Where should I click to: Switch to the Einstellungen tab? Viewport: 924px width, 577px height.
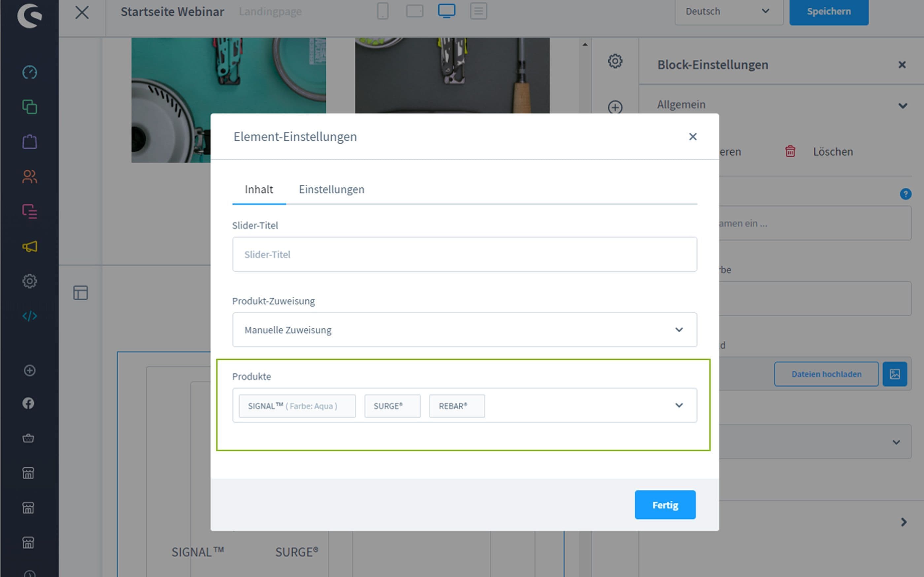click(x=331, y=189)
